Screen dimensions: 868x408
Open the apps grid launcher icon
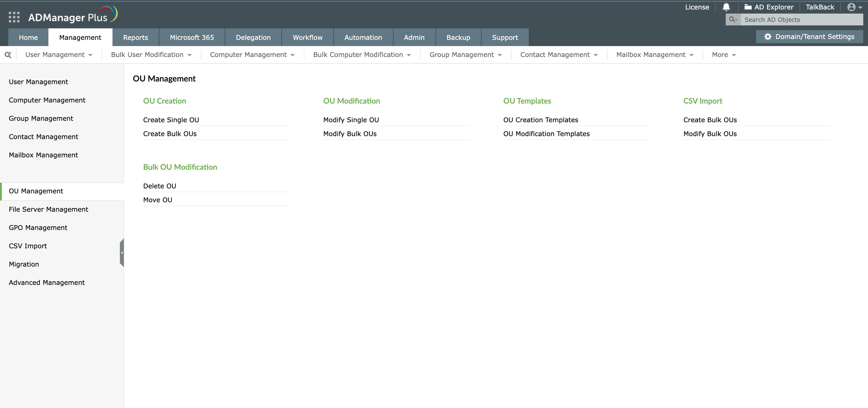pyautogui.click(x=14, y=17)
